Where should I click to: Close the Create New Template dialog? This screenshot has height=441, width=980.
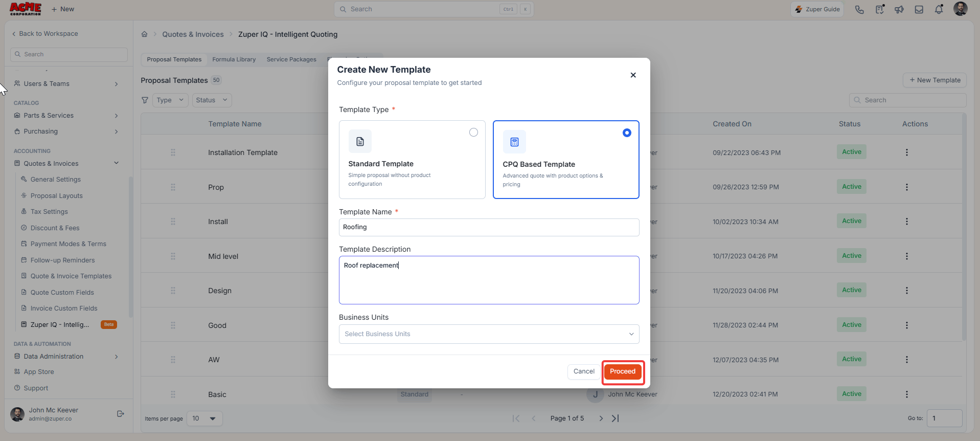633,75
